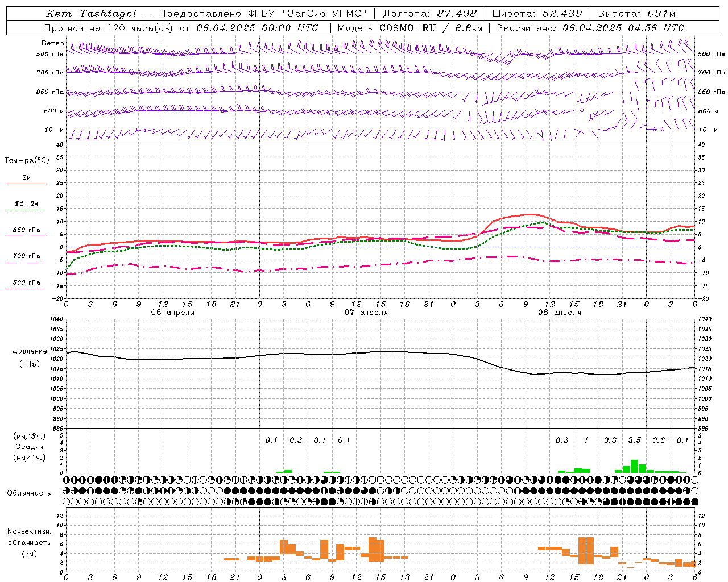728x582 pixels.
Task: Click the 'Давление' pressure panel label
Action: coord(30,351)
